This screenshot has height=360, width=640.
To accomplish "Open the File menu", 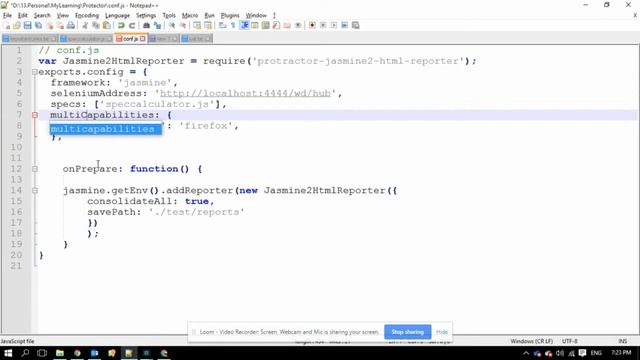I will pos(7,15).
